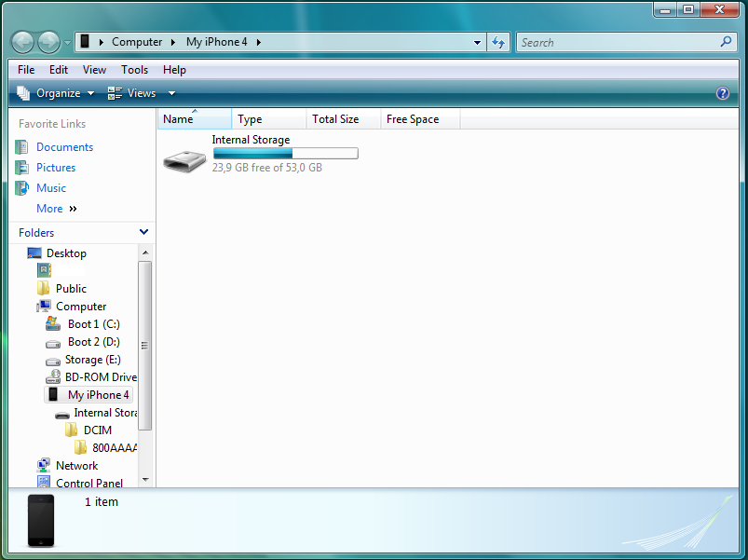The width and height of the screenshot is (748, 560).
Task: Select Storage (E:) drive in tree
Action: (x=93, y=359)
